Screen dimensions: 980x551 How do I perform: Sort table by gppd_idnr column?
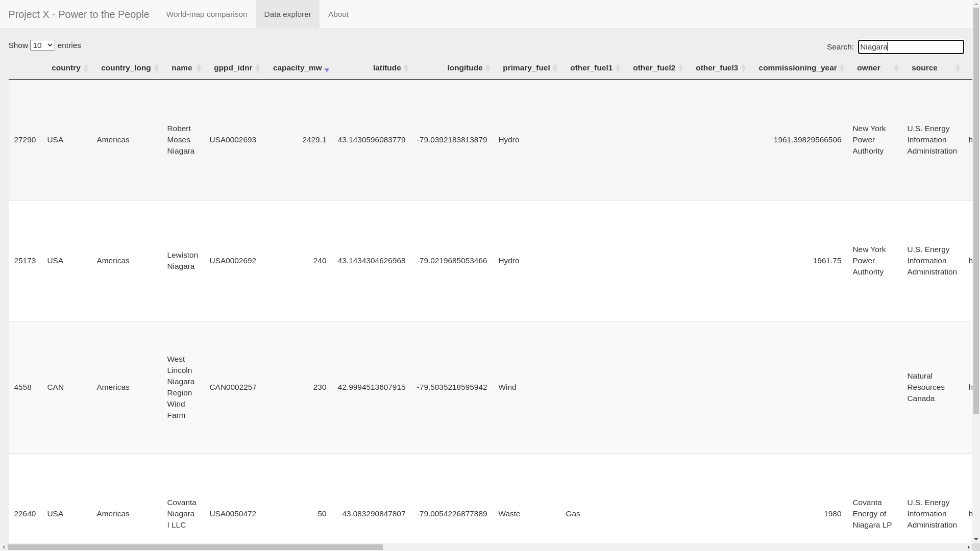[233, 68]
